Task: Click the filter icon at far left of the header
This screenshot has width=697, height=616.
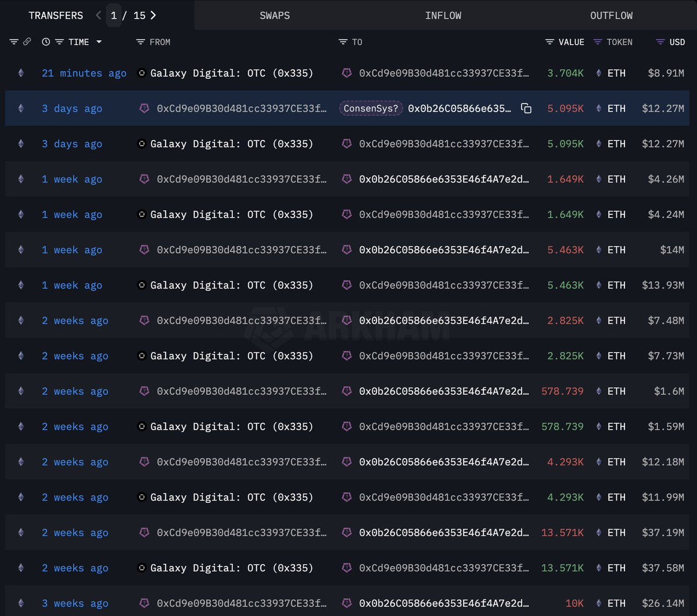Action: (x=14, y=42)
